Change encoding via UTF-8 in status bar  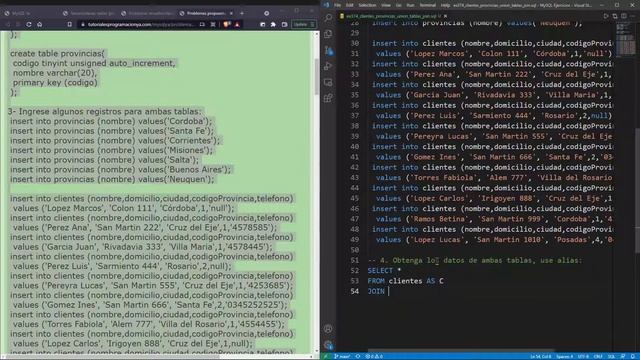[583, 356]
